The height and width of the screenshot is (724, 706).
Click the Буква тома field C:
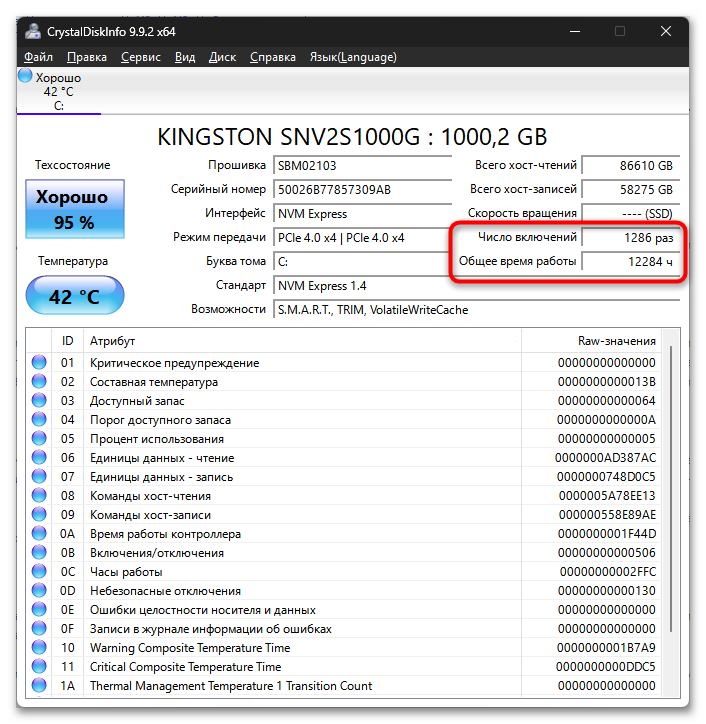coord(362,261)
